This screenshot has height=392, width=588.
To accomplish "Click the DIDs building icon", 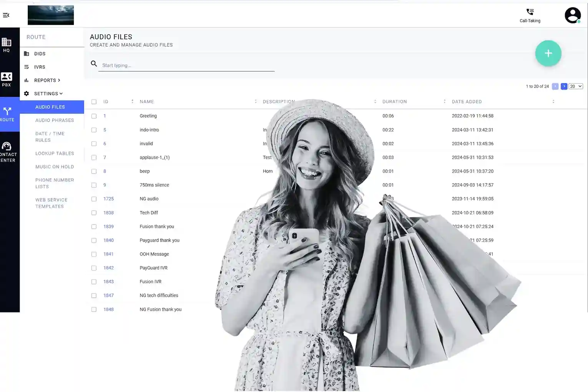I will click(x=27, y=53).
